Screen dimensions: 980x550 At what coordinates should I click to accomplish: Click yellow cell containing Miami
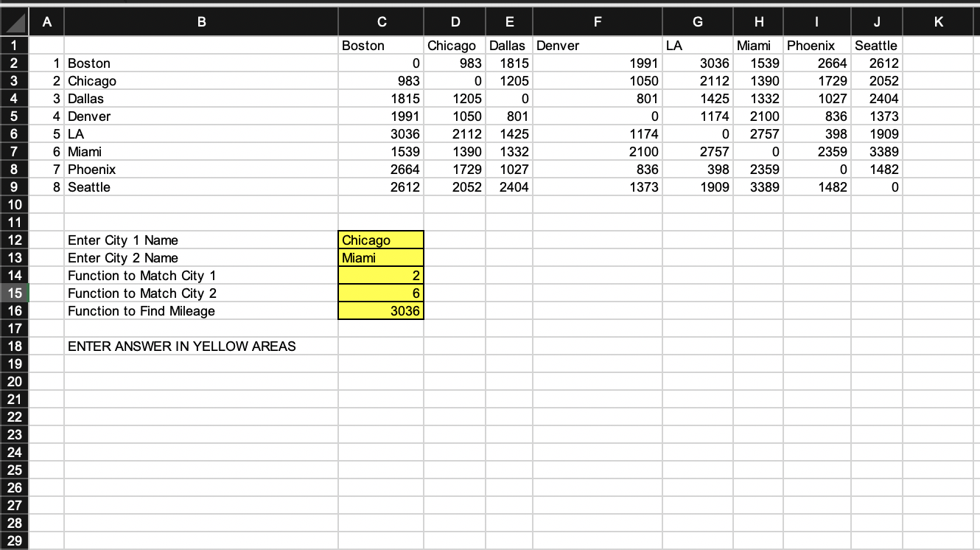click(381, 257)
